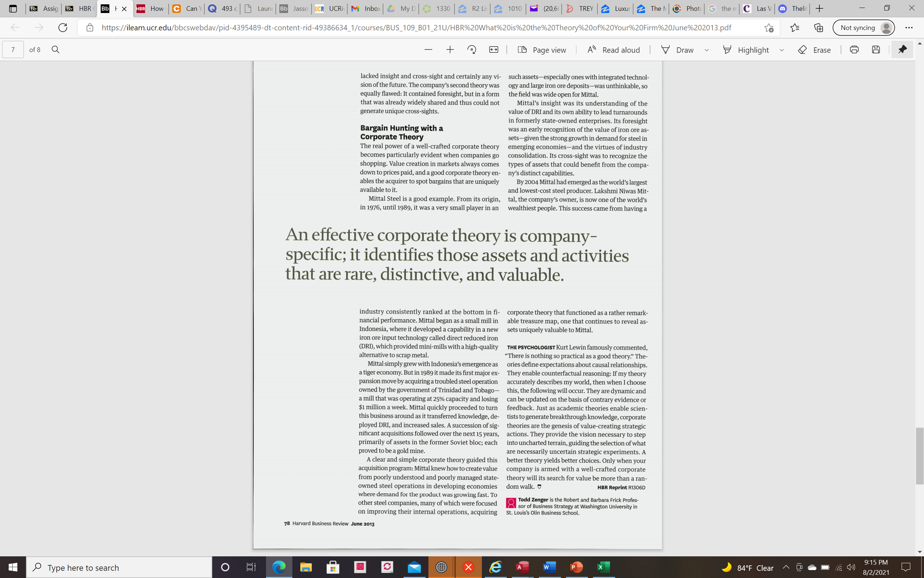Switch to the TREY tab
924x578 pixels.
pos(580,8)
